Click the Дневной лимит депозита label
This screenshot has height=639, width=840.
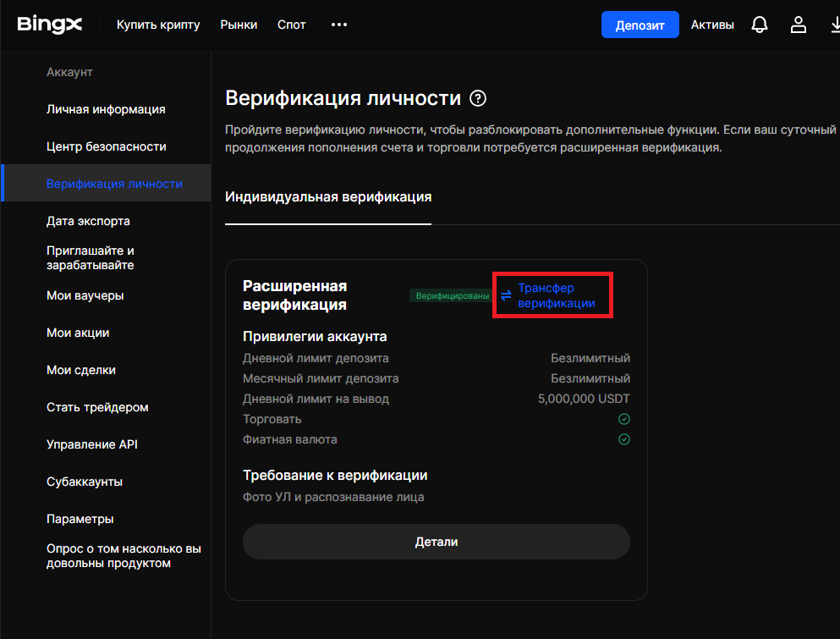pyautogui.click(x=316, y=358)
